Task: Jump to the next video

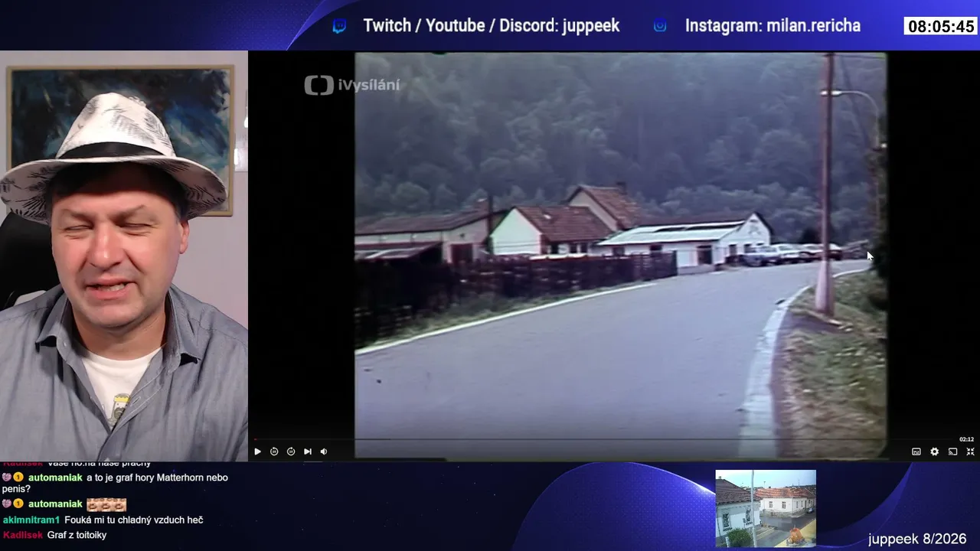Action: 308,452
